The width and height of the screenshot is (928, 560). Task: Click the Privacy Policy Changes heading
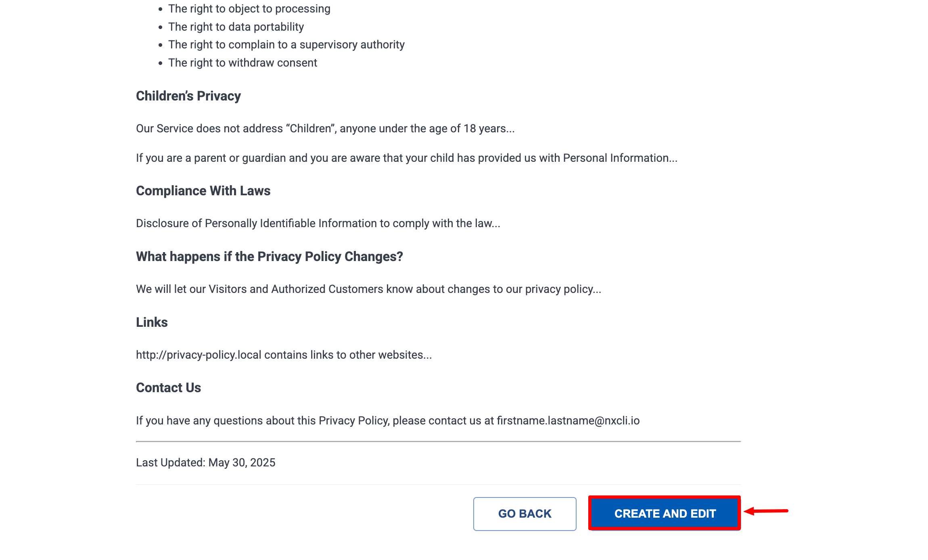[269, 257]
